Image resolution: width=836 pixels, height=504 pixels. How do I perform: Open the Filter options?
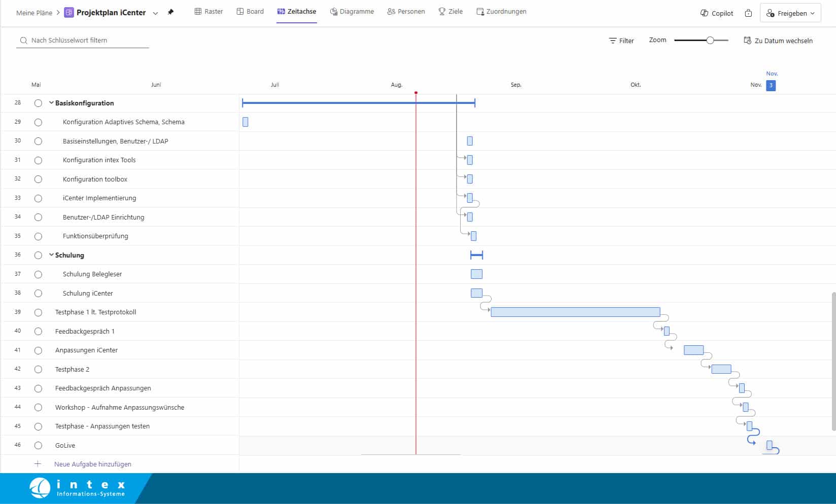click(621, 41)
